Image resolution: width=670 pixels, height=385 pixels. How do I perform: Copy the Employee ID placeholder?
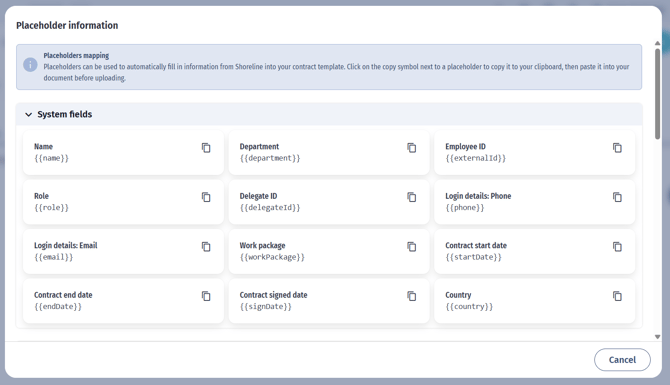click(617, 148)
